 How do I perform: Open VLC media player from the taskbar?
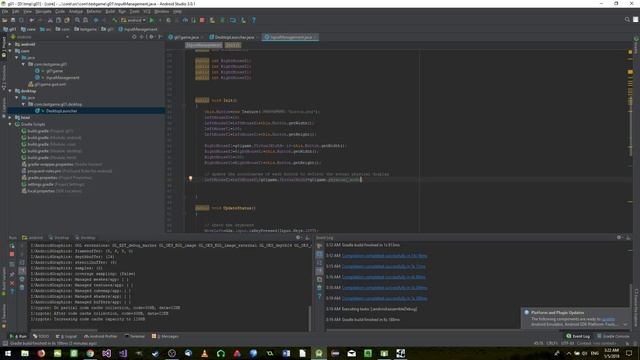[204, 353]
